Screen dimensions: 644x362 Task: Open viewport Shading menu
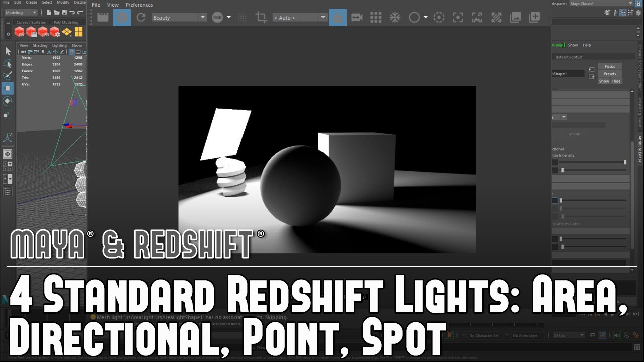coord(40,45)
